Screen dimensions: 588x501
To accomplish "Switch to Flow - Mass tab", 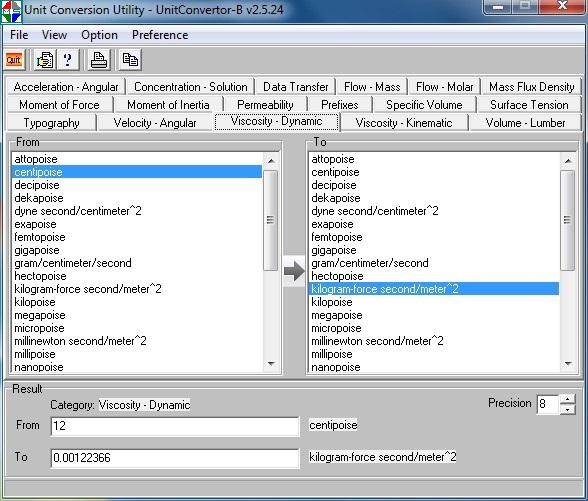I will pos(372,87).
